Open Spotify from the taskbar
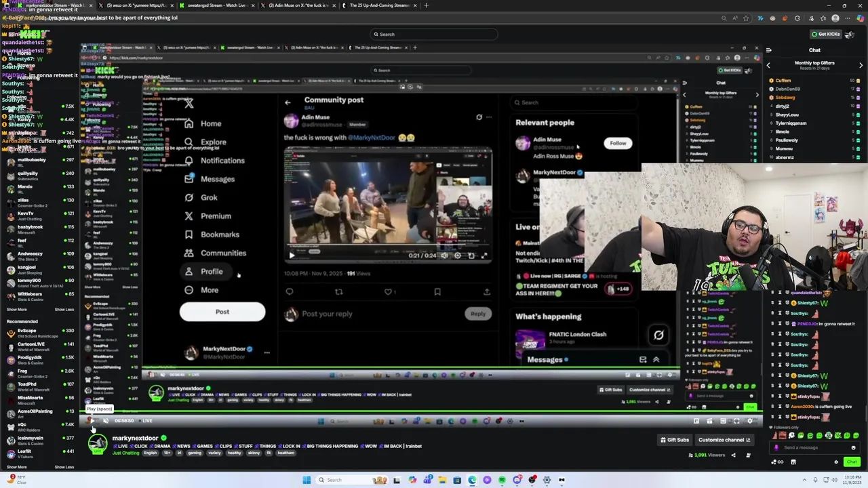 tap(502, 480)
